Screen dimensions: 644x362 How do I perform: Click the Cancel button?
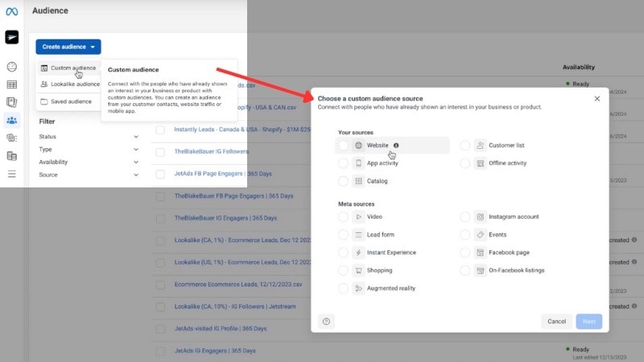tap(556, 321)
